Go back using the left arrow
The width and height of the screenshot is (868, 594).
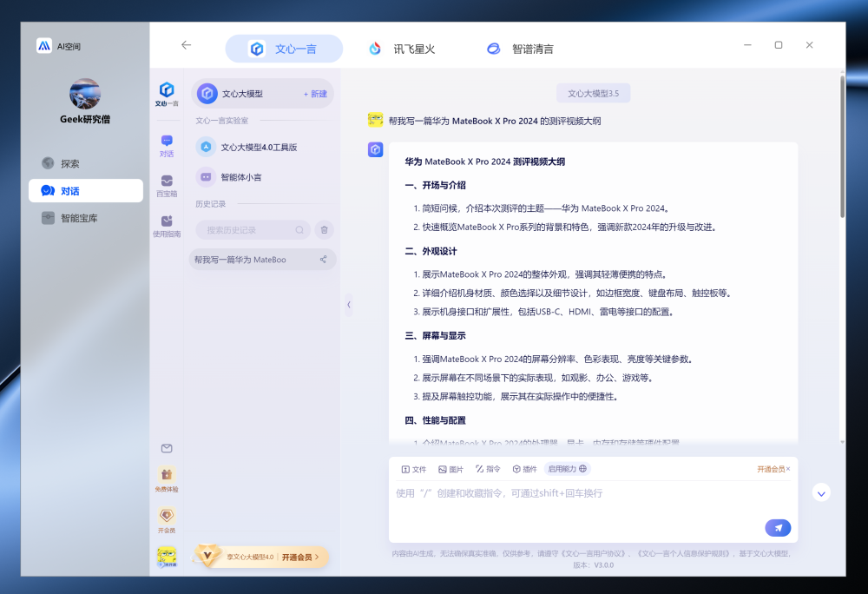point(186,45)
